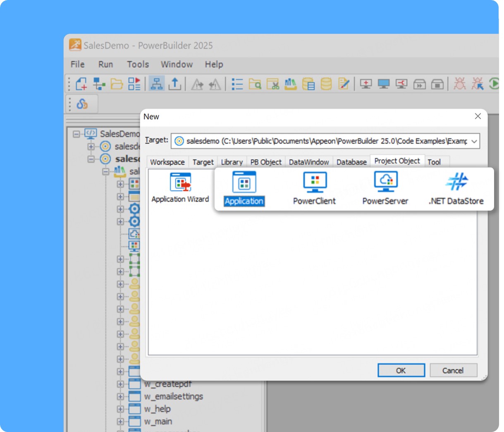Image resolution: width=504 pixels, height=432 pixels.
Task: Click the file Edit pencil toolbar icon
Action: click(x=344, y=84)
